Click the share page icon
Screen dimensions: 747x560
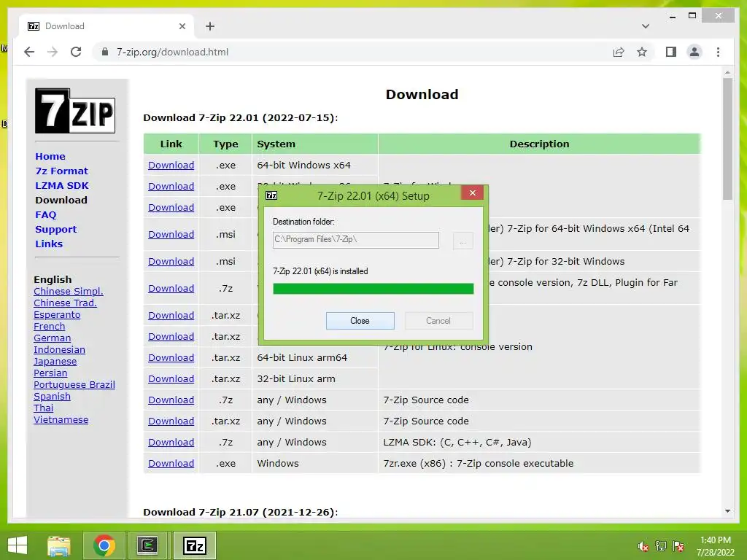coord(619,52)
